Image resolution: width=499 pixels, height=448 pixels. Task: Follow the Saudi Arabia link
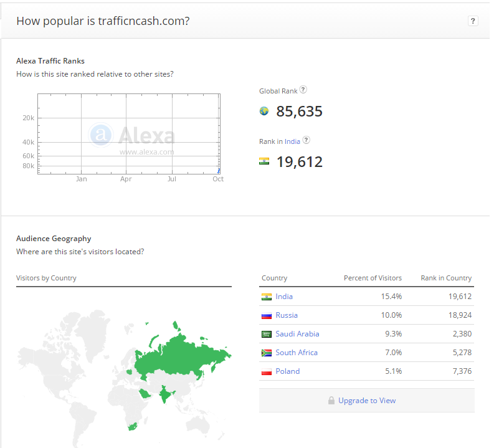(x=297, y=334)
